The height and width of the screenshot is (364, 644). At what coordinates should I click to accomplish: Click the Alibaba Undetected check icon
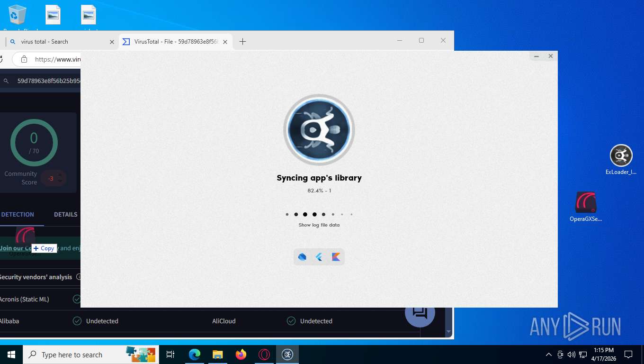point(77,321)
